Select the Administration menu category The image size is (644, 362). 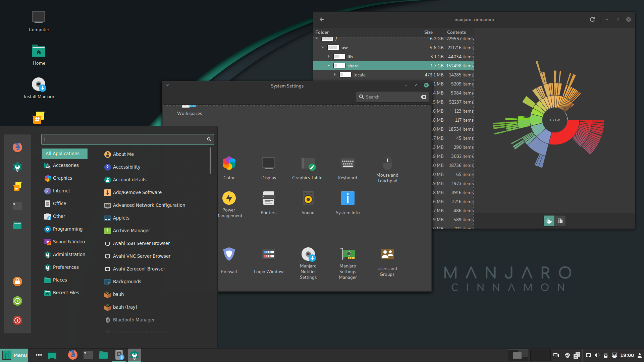(69, 254)
